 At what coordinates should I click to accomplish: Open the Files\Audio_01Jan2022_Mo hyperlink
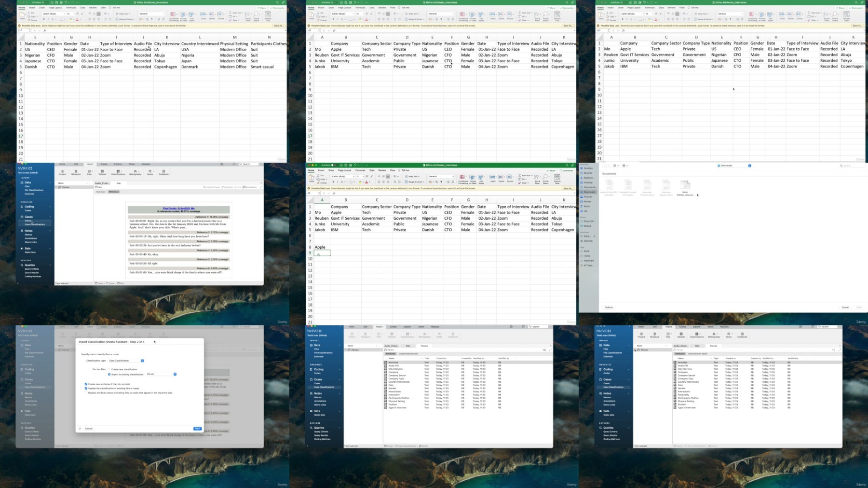click(x=178, y=209)
